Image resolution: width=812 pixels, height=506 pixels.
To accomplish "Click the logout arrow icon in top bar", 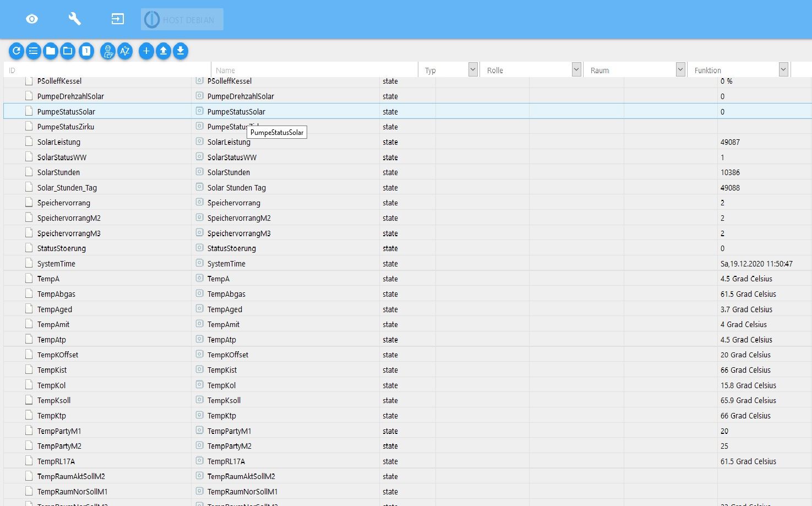I will click(117, 19).
